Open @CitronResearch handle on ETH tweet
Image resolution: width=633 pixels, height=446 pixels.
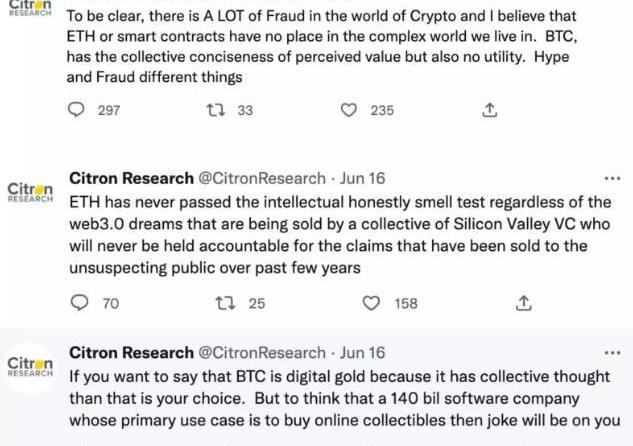click(x=262, y=178)
